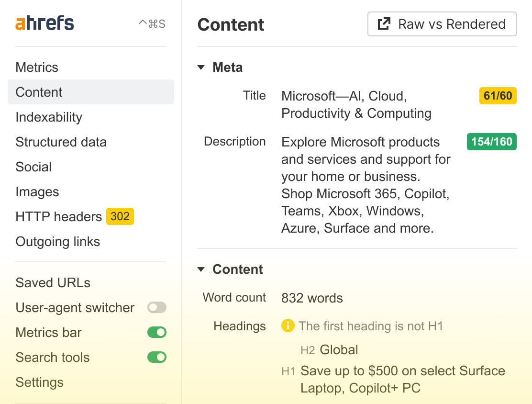The height and width of the screenshot is (404, 532).
Task: Enable the User-agent switcher toggle
Action: [x=157, y=307]
